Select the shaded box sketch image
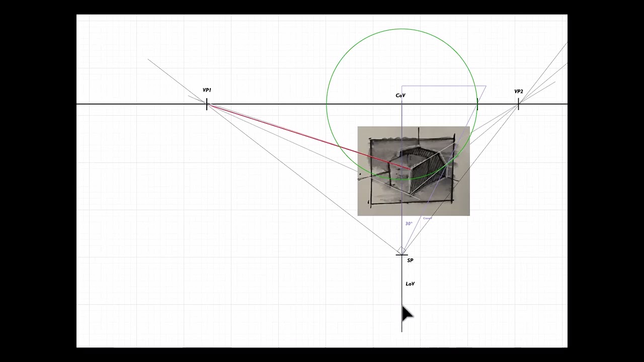The image size is (644, 362). [414, 171]
